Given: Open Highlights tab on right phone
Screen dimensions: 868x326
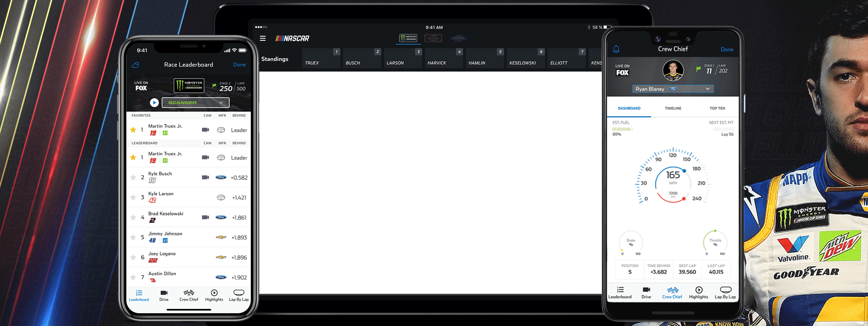Looking at the screenshot, I should click(698, 293).
